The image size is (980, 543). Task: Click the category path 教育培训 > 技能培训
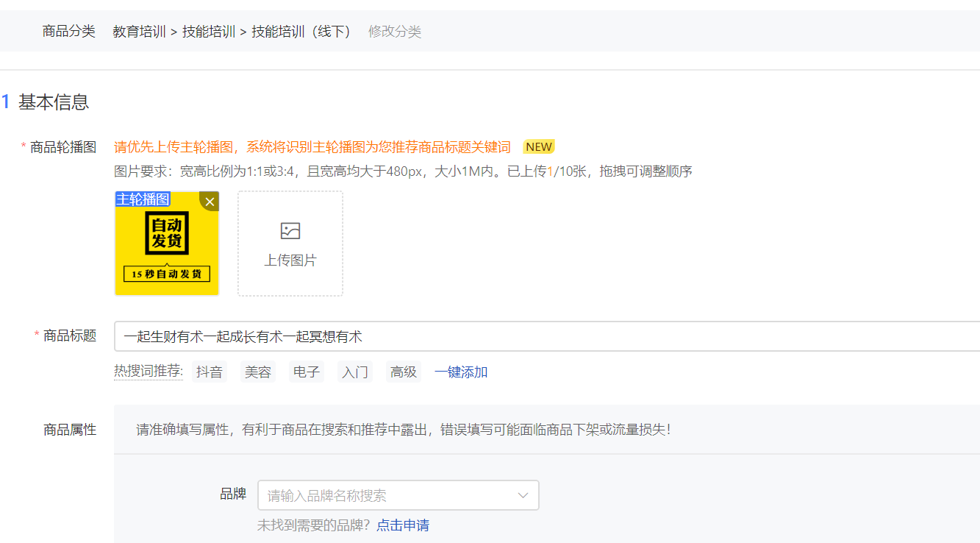(174, 32)
